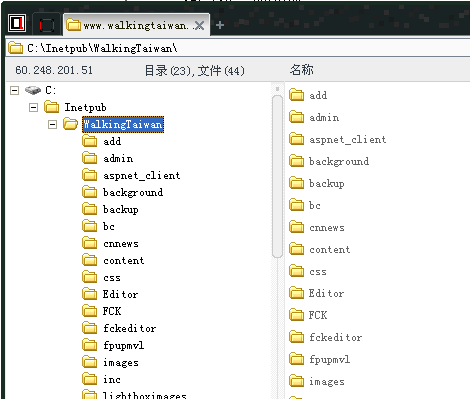Click bc folder icon in tree
The image size is (470, 399).
[x=90, y=226]
